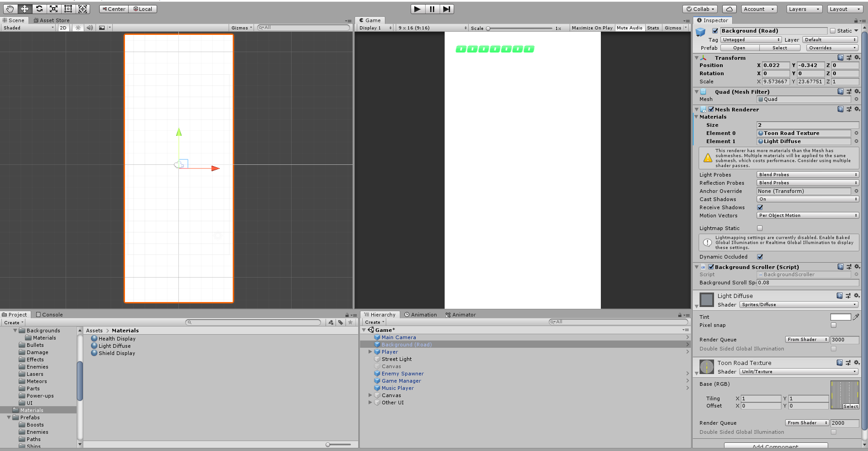This screenshot has width=868, height=451.
Task: Open Transform component help icon
Action: [x=840, y=58]
